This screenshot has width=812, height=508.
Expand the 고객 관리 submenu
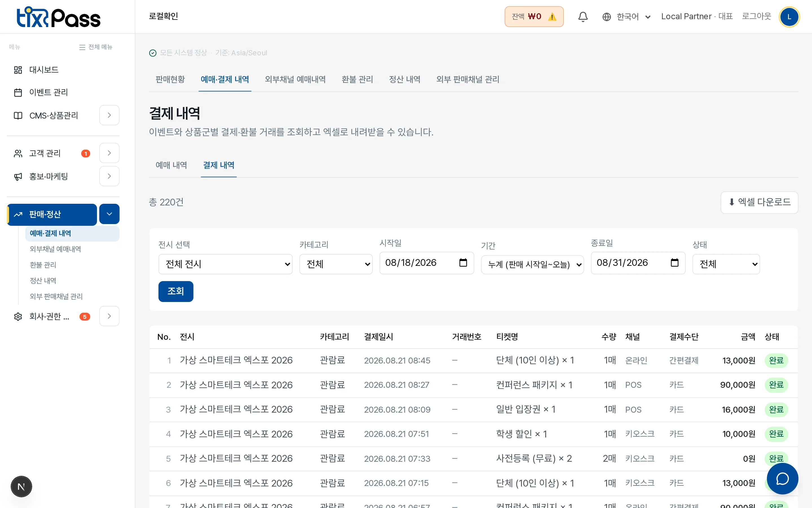point(109,153)
